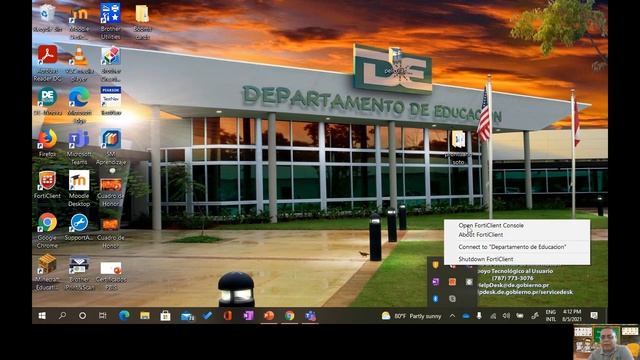Open the Mail app on taskbar
Screen dimensions: 640x360
tap(187, 316)
